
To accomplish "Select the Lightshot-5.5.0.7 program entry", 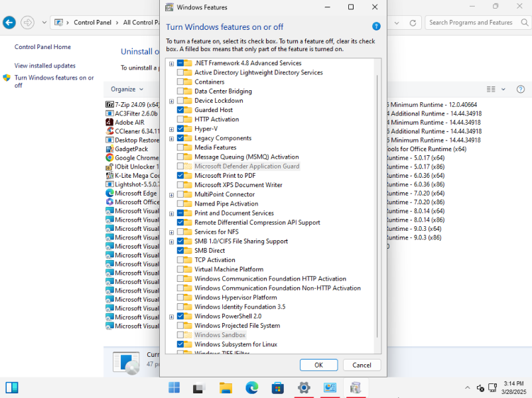I will [x=133, y=184].
